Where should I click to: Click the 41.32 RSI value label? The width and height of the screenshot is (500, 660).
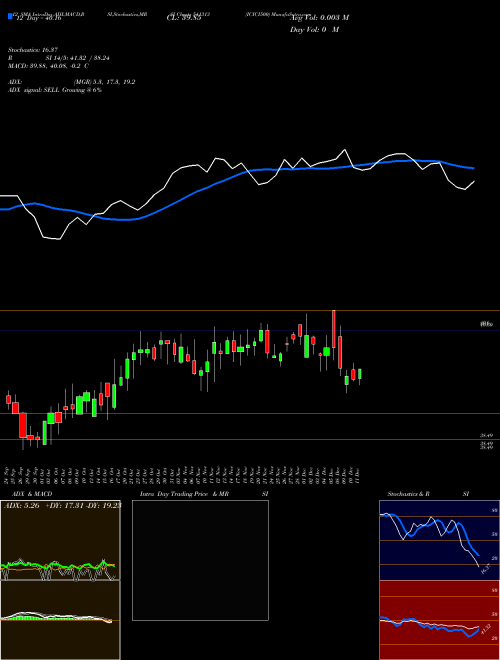pyautogui.click(x=485, y=630)
